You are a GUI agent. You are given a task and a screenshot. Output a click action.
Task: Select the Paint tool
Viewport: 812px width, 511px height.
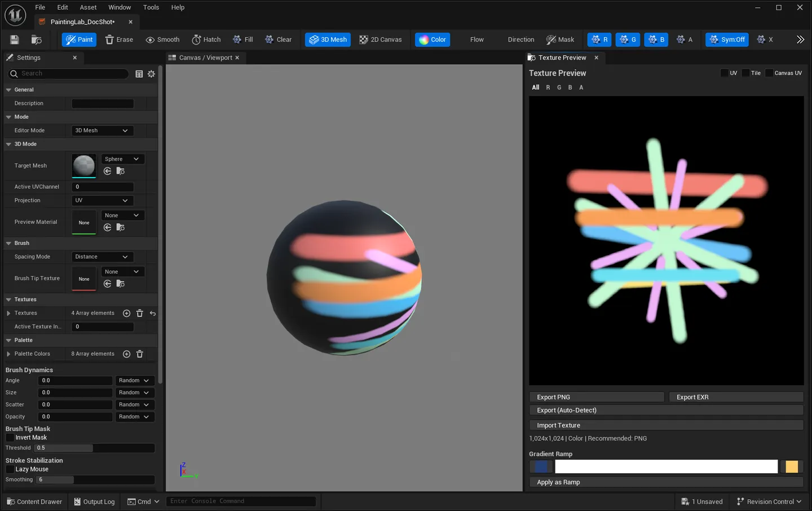tap(79, 39)
